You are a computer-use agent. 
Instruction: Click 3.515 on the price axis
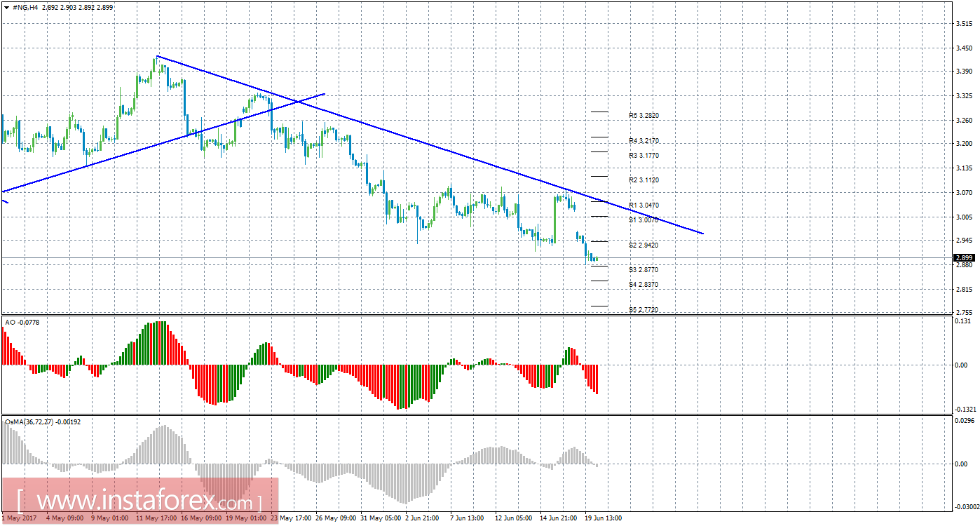[x=964, y=24]
